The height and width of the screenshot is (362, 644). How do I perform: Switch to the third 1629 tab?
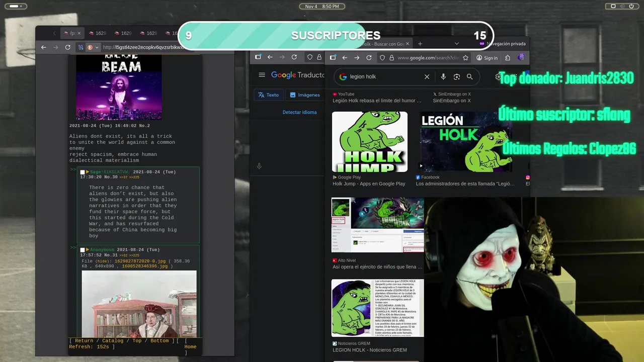148,33
